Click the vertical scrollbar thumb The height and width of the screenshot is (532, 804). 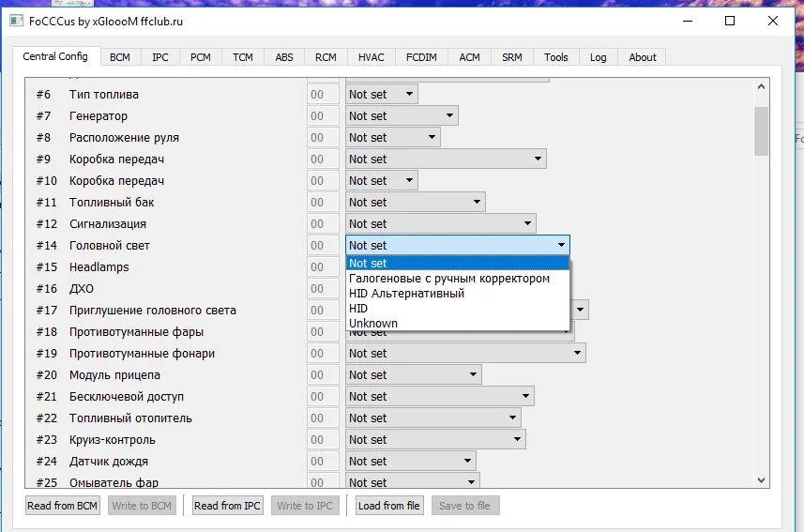761,130
